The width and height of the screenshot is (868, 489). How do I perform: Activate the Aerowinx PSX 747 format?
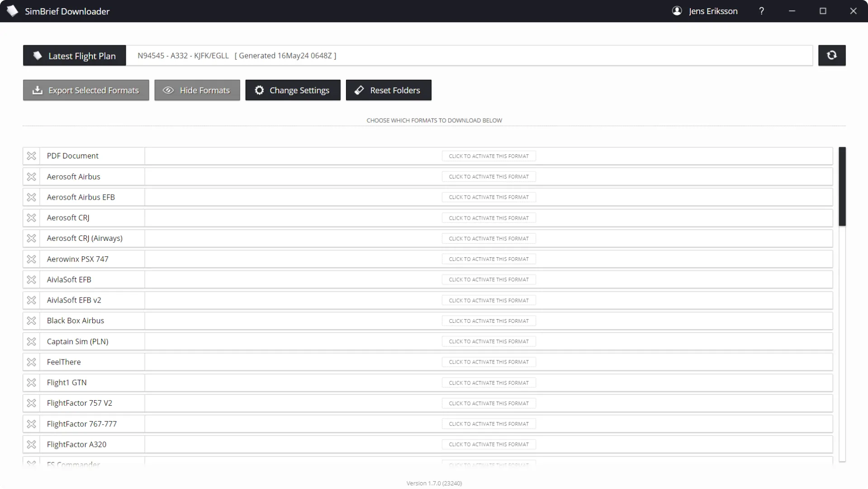click(x=489, y=259)
